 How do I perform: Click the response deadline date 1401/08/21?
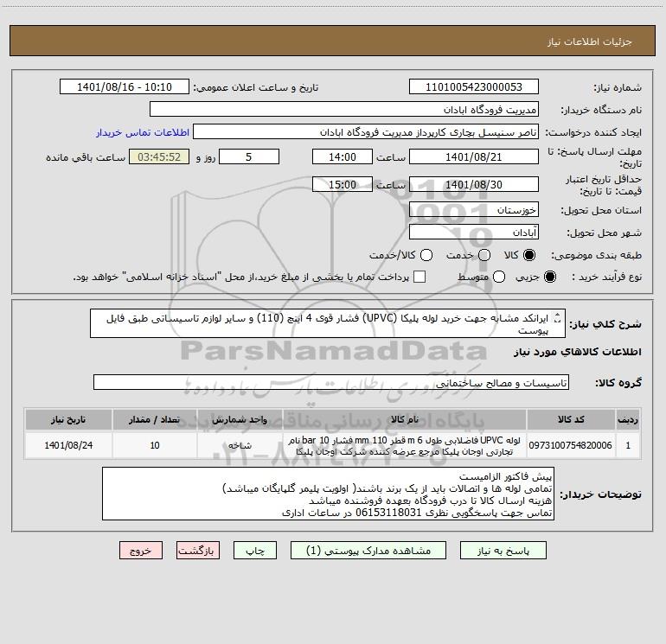click(x=474, y=156)
